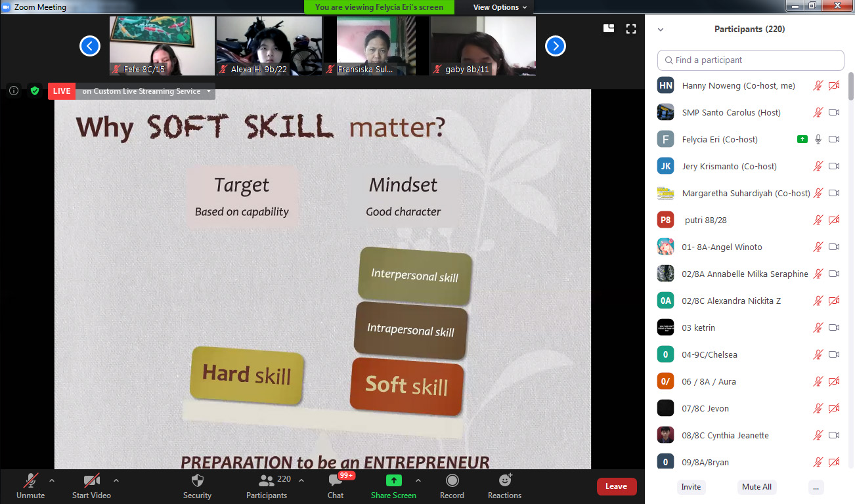Click "You are viewing Felycia Eri's screen" banner
This screenshot has height=504, width=855.
click(x=379, y=7)
